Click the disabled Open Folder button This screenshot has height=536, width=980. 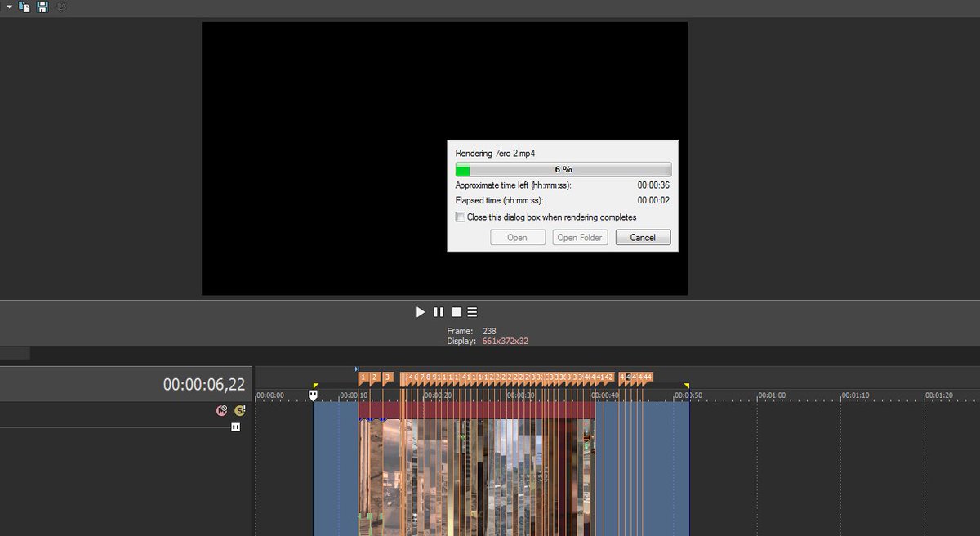point(580,238)
